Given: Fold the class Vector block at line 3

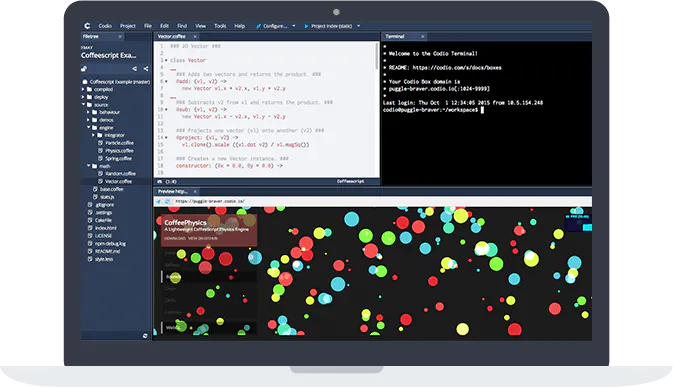Looking at the screenshot, I should click(166, 60).
